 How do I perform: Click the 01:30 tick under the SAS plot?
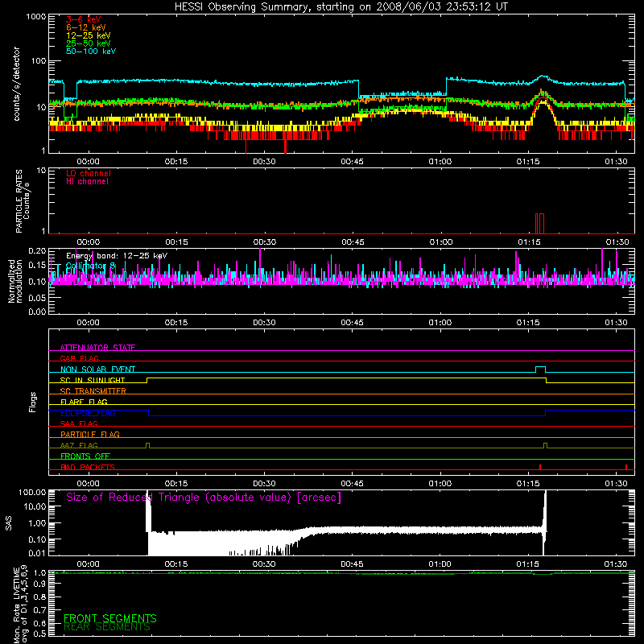coord(616,564)
